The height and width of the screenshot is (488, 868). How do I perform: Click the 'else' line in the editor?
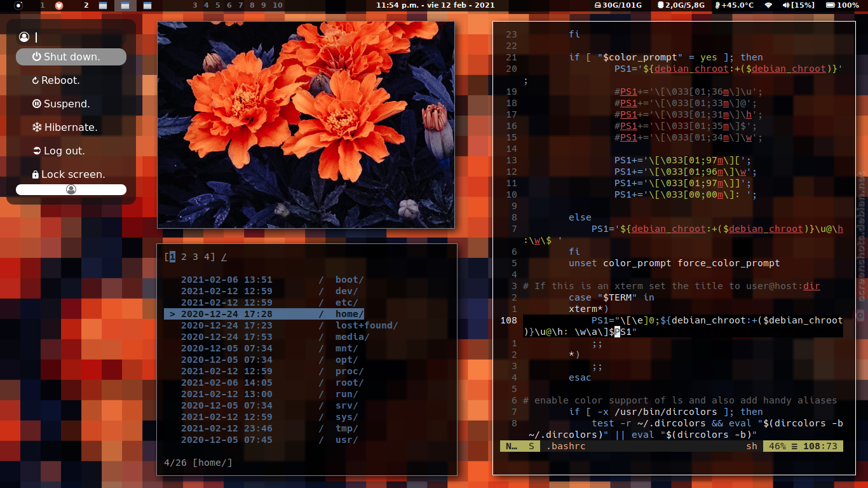[580, 217]
